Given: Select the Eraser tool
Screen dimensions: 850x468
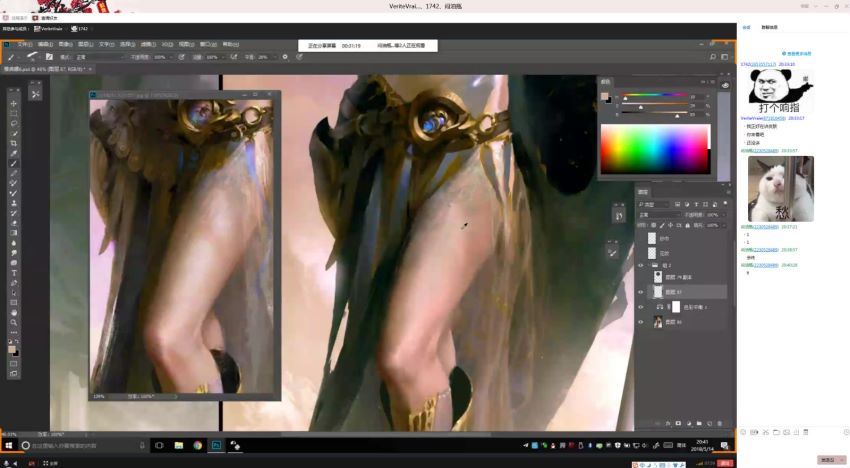Looking at the screenshot, I should [x=14, y=223].
